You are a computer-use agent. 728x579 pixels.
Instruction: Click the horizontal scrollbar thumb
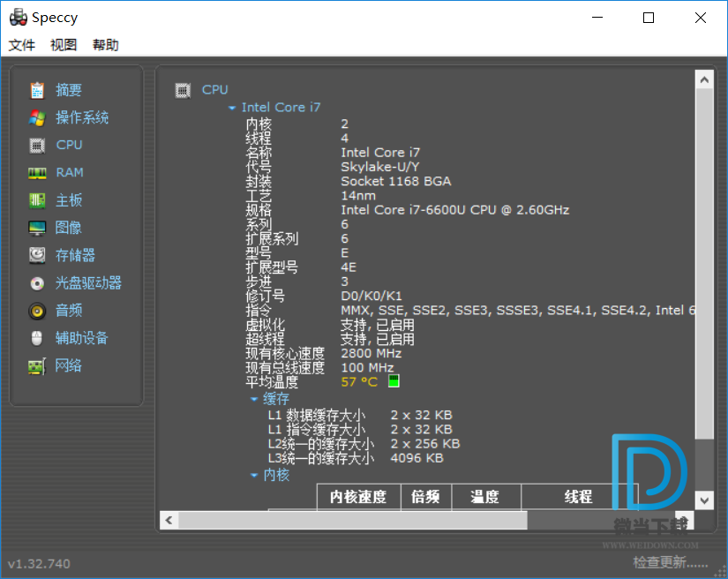pos(353,521)
